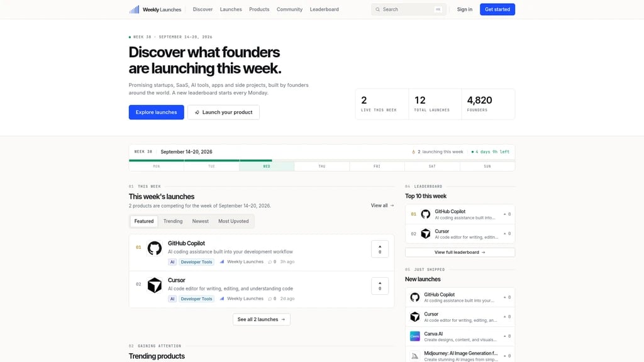
Task: Open the Community nav link
Action: (x=289, y=9)
